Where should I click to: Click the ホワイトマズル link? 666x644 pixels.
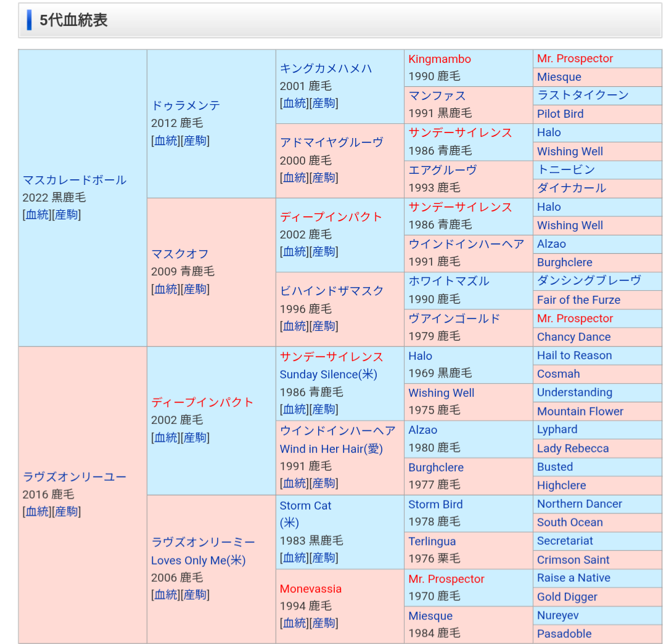pos(448,281)
